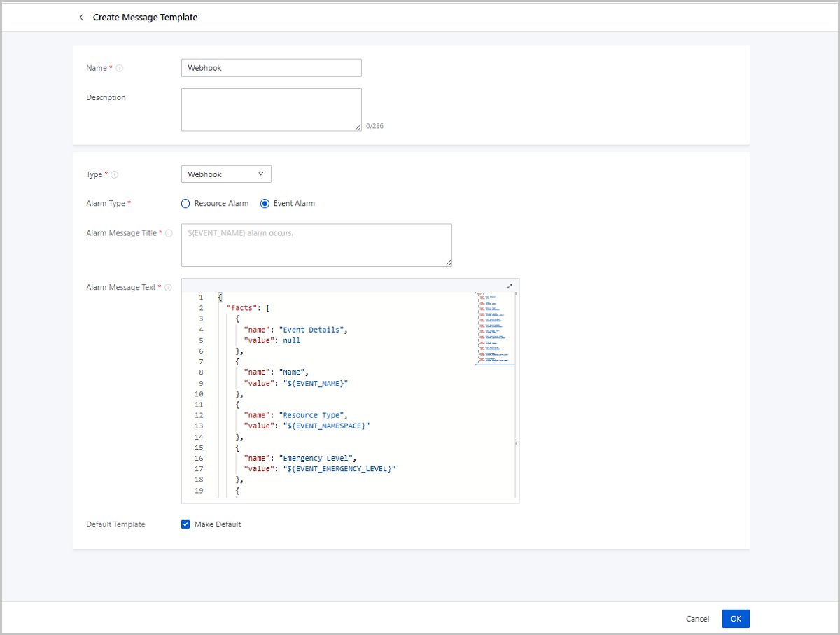Click the Default Template label

coord(115,524)
